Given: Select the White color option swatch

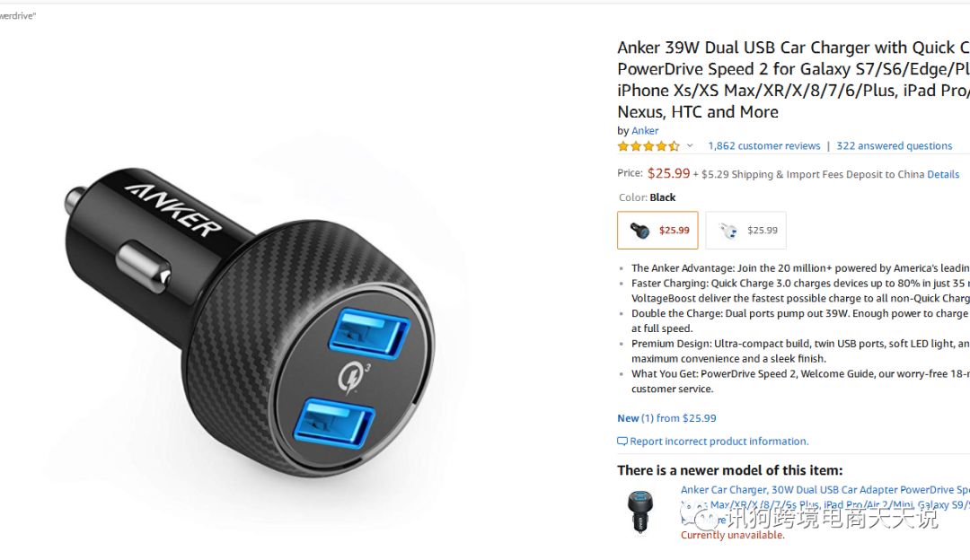Looking at the screenshot, I should click(x=746, y=231).
